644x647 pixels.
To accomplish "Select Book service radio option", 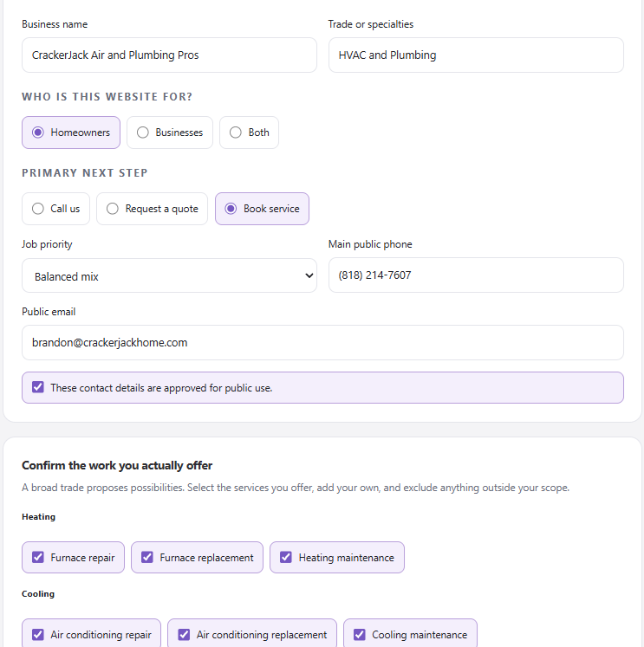I will click(262, 209).
